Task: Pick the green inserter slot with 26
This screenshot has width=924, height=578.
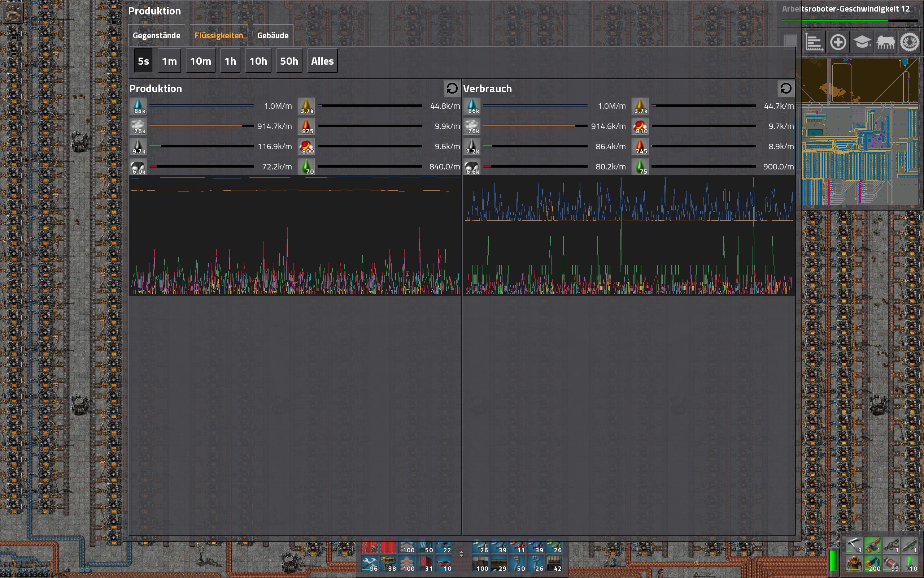Action: point(554,547)
